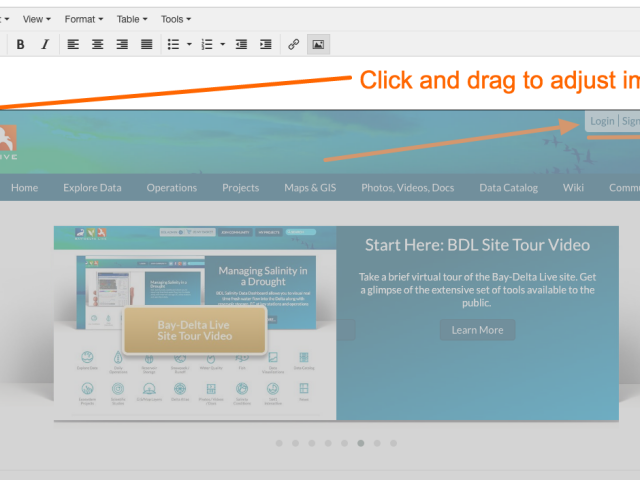Click the Start Here: BDL Site Tour Video heading
The height and width of the screenshot is (480, 640).
[x=477, y=245]
